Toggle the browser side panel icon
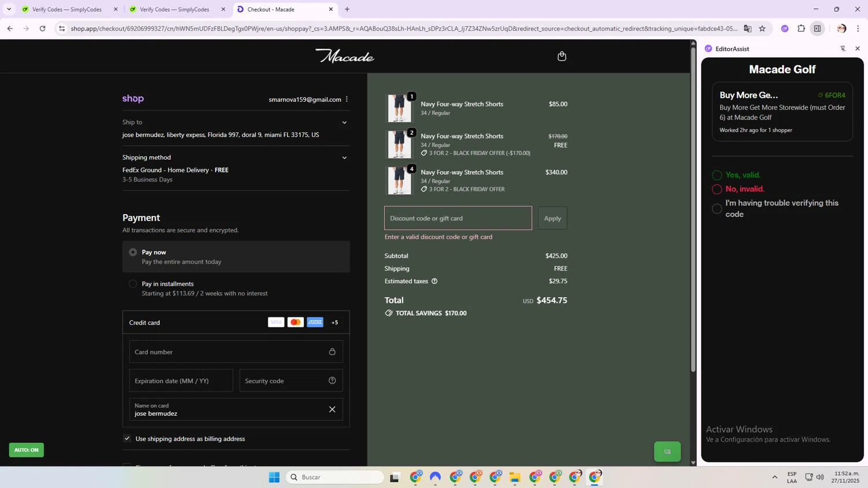This screenshot has height=488, width=868. (x=817, y=28)
